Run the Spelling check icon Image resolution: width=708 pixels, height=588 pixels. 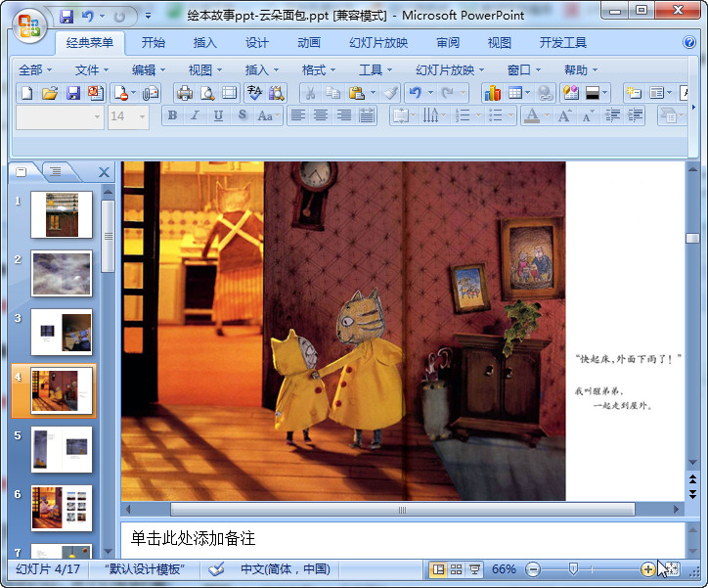pyautogui.click(x=254, y=93)
